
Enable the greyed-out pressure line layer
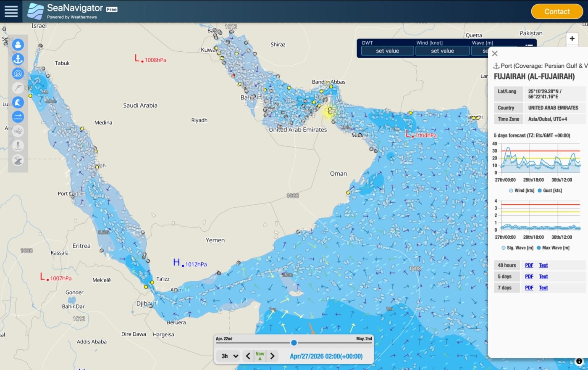pos(18,88)
